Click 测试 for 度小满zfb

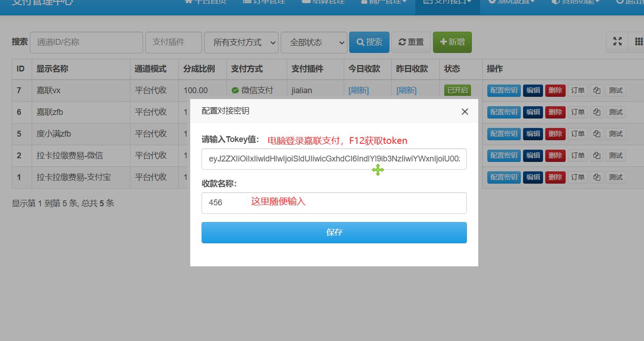tap(615, 134)
